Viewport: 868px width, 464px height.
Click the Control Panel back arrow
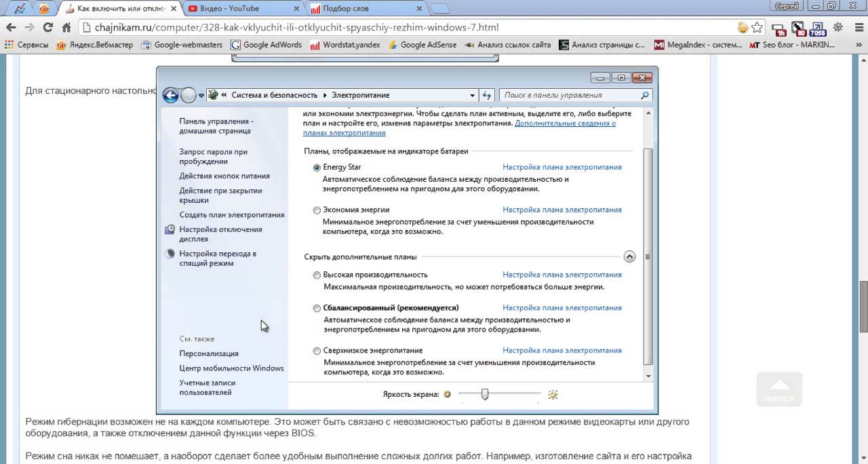171,95
